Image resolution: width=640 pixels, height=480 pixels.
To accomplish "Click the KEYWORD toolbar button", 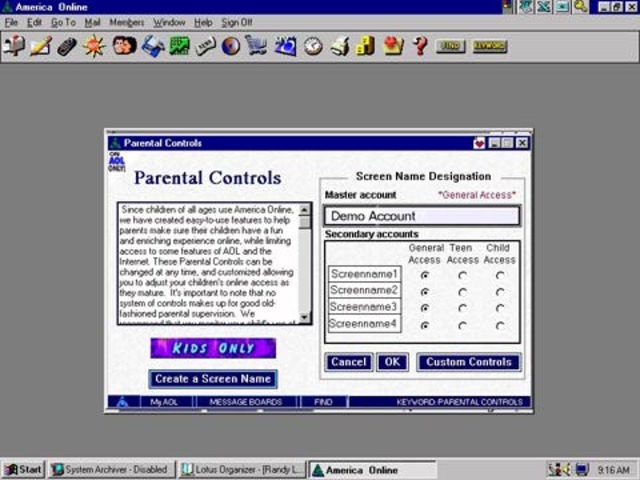I will click(x=490, y=46).
